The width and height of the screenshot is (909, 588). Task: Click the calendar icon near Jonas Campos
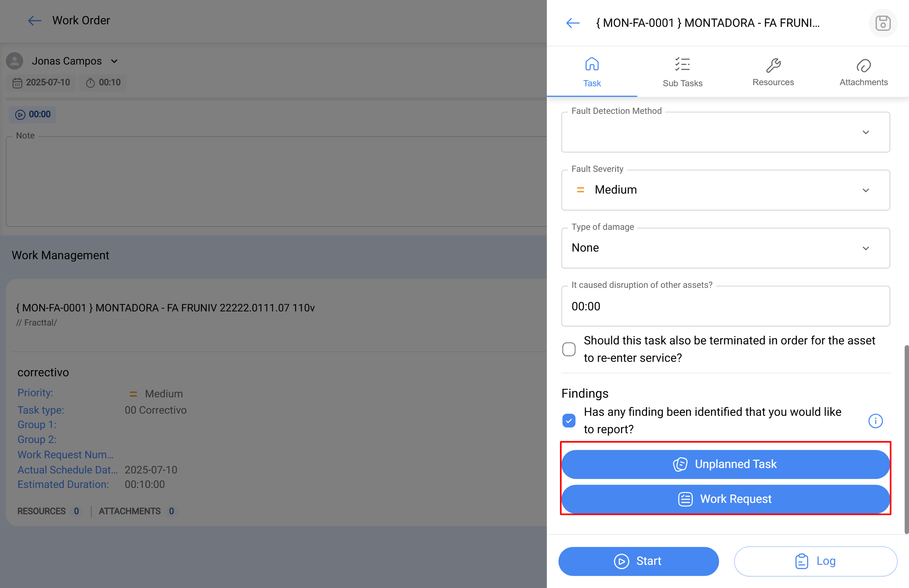[17, 83]
